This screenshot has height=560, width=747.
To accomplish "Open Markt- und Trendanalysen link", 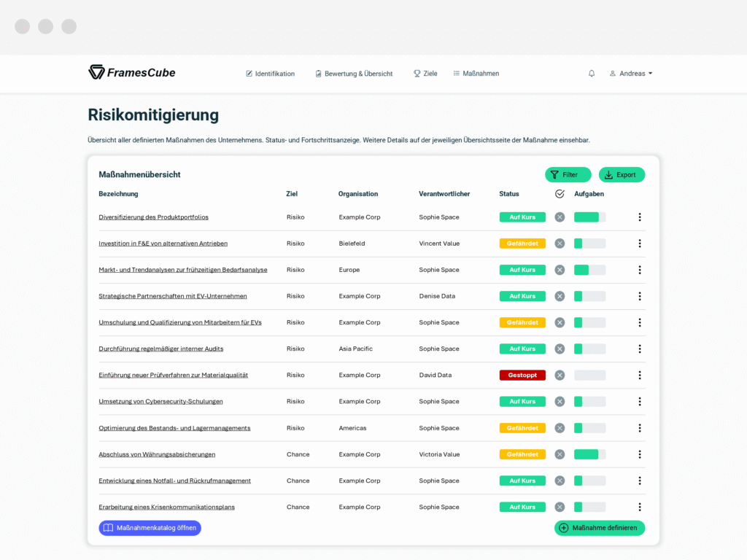I will click(183, 270).
